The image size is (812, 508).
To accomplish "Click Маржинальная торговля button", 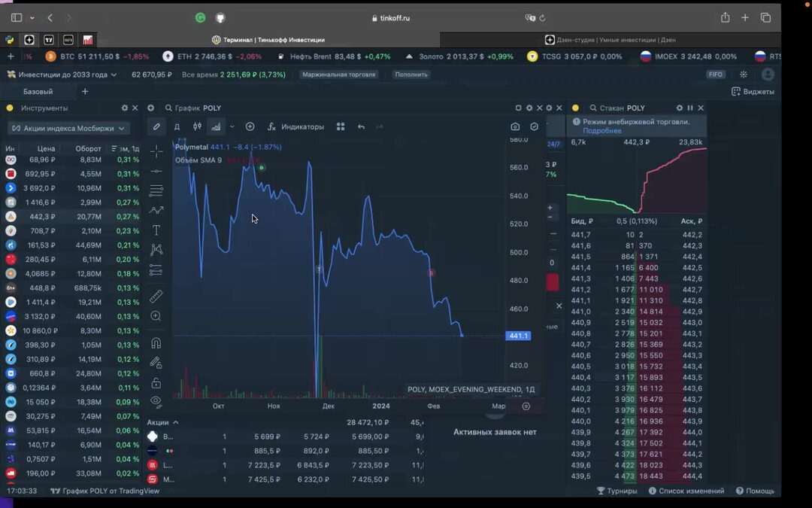I will pos(338,75).
